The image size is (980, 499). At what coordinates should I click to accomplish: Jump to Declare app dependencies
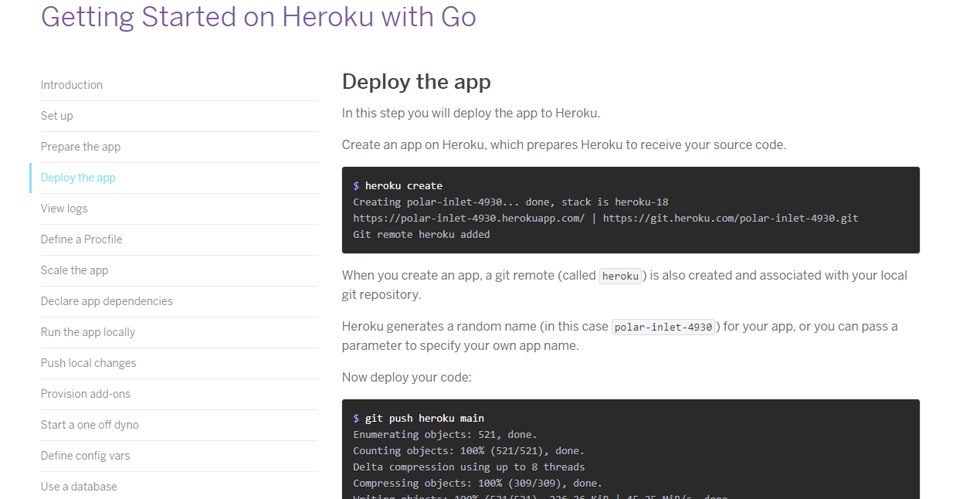click(107, 301)
